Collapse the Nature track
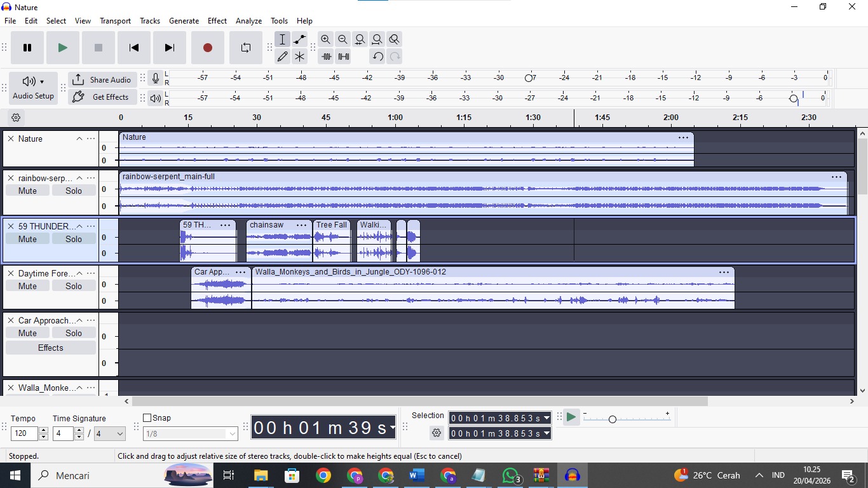868x488 pixels. [79, 139]
